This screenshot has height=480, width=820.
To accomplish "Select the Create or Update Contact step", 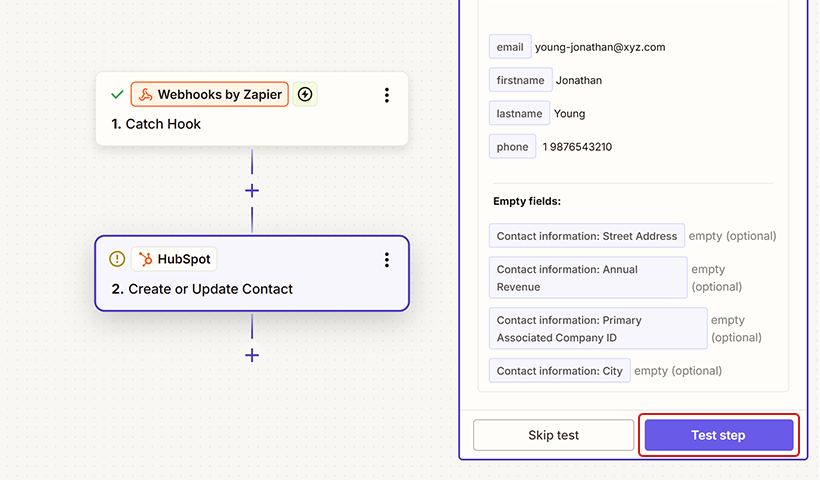I will [x=250, y=289].
